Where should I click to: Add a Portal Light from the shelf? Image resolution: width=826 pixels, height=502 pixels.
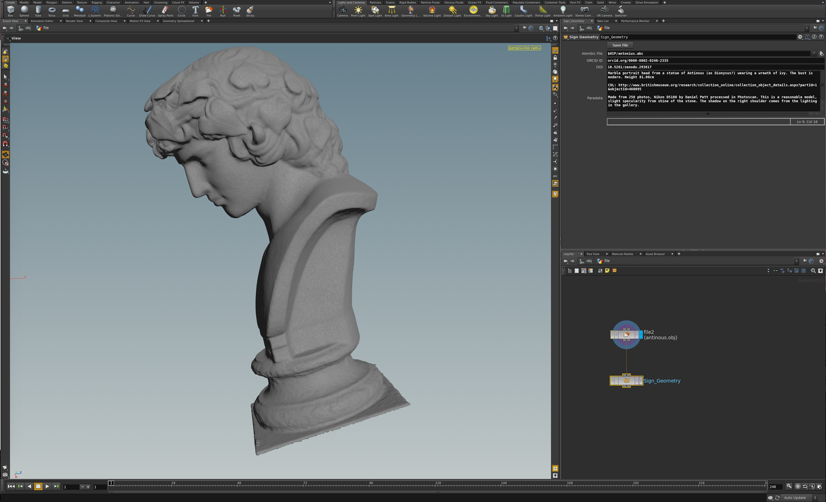[x=543, y=11]
